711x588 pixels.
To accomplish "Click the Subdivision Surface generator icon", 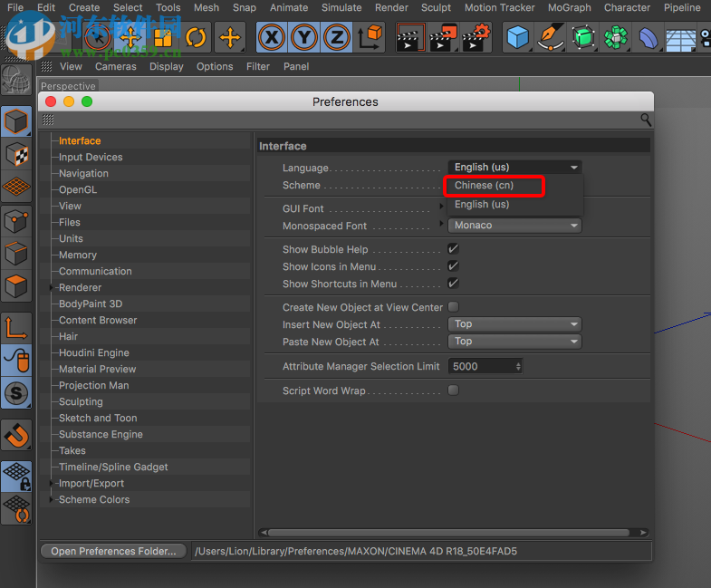I will click(583, 37).
